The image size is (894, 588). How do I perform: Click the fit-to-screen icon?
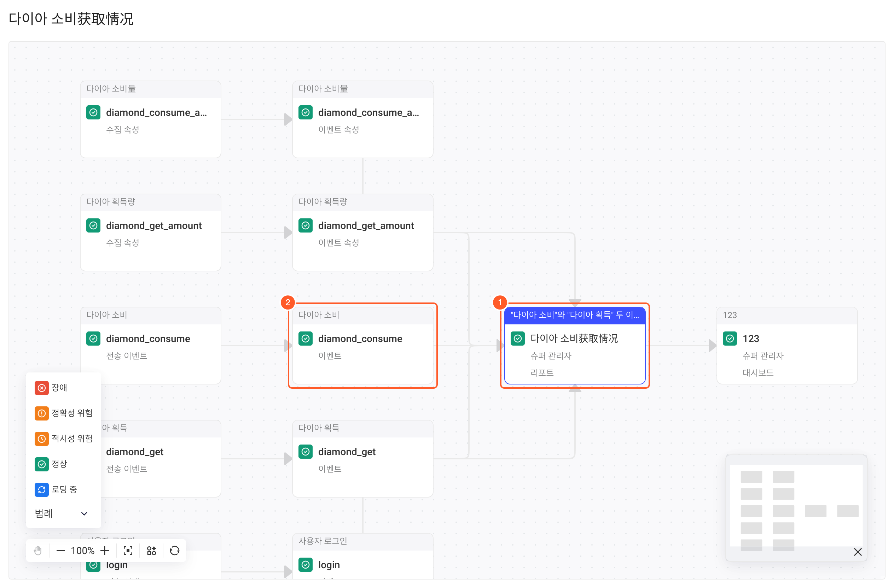point(128,551)
